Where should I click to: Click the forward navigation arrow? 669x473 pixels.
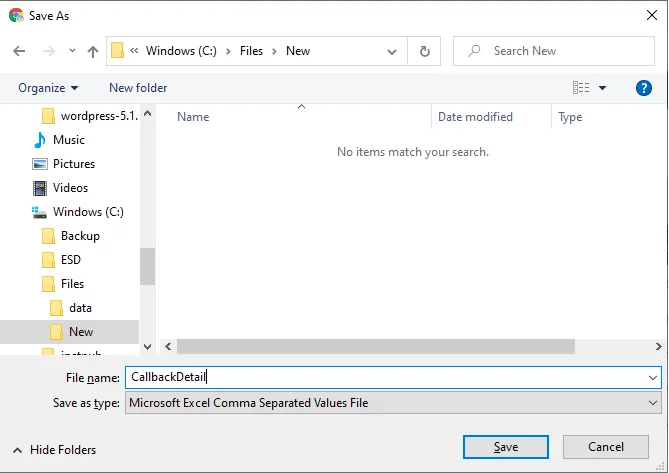point(49,51)
